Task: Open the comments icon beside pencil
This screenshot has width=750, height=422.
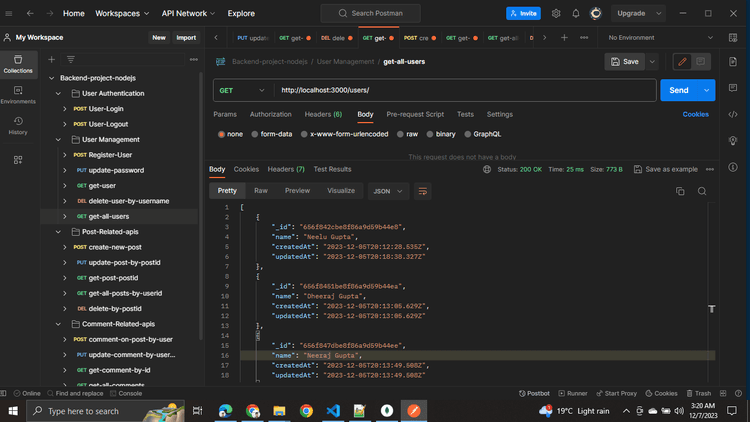Action: tap(701, 62)
